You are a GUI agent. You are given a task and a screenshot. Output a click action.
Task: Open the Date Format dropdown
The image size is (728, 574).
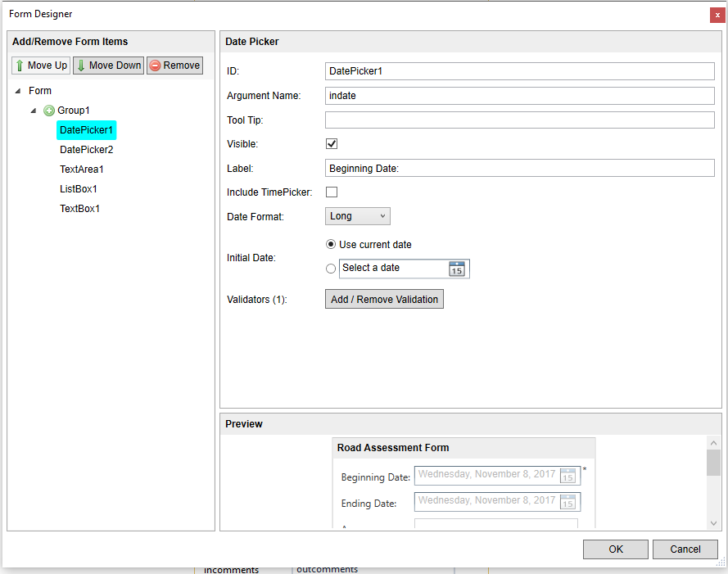point(358,216)
